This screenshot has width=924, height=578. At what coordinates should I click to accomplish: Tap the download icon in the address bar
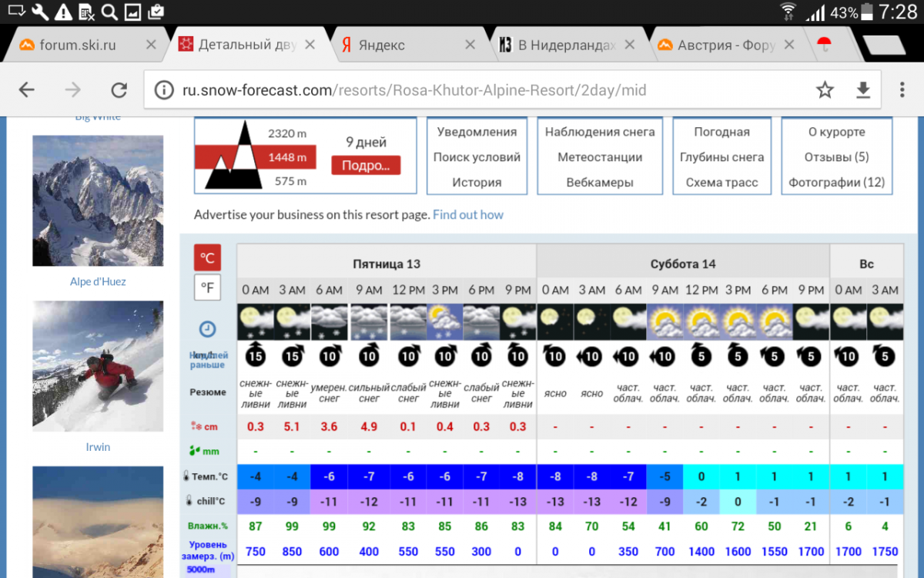(x=863, y=90)
